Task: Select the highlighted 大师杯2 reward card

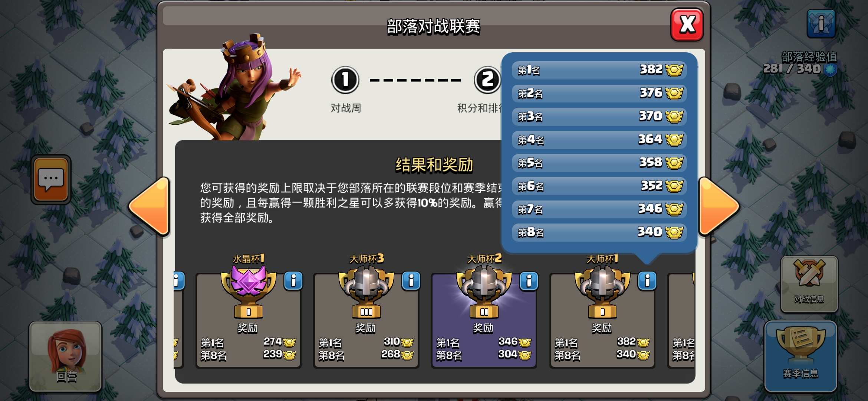Action: [484, 321]
